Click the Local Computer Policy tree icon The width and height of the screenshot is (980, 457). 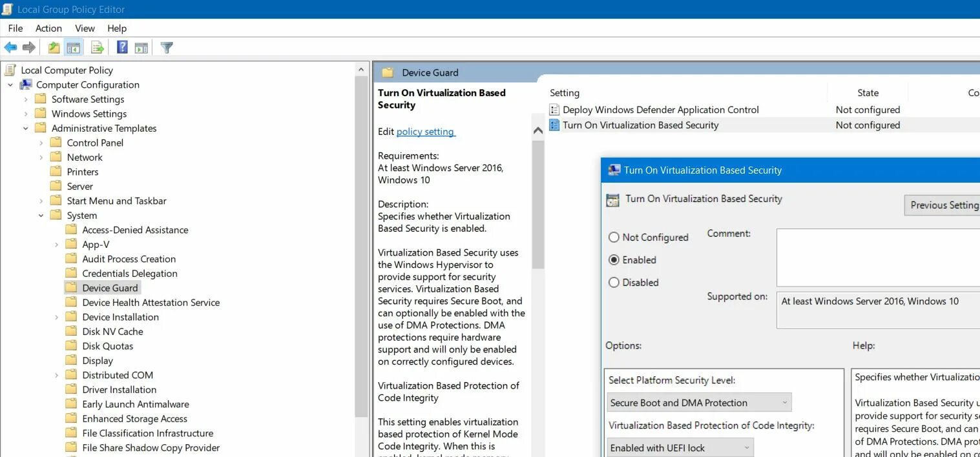pyautogui.click(x=10, y=70)
